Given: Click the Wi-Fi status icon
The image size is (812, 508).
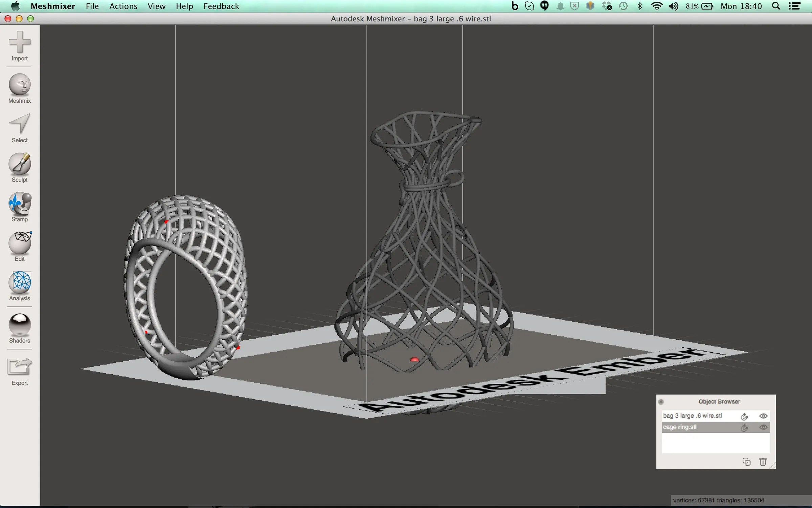Looking at the screenshot, I should click(657, 6).
